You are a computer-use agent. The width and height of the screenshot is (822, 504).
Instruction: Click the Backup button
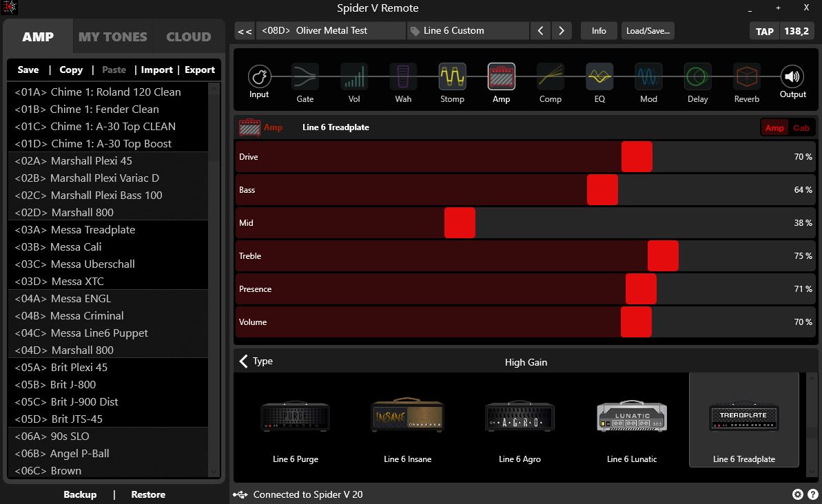pos(80,494)
